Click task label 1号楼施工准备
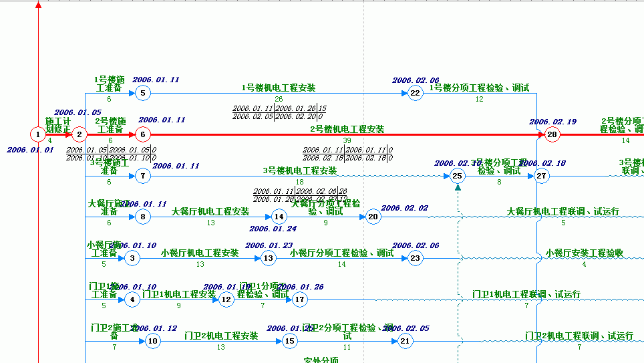This screenshot has height=363, width=644. 109,84
